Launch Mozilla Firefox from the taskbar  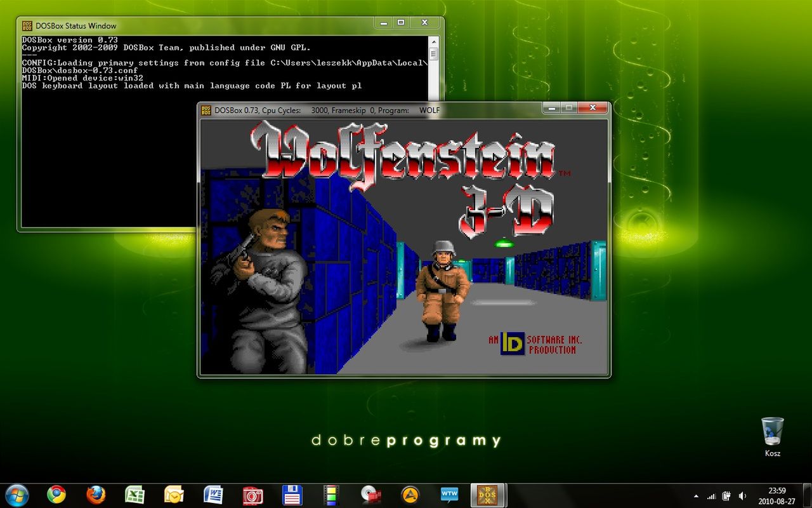click(x=96, y=495)
